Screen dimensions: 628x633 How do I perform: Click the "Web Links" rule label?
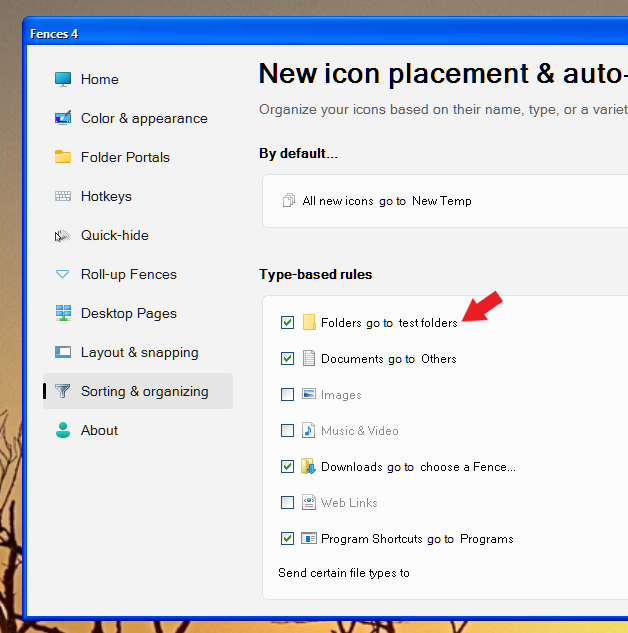(349, 503)
